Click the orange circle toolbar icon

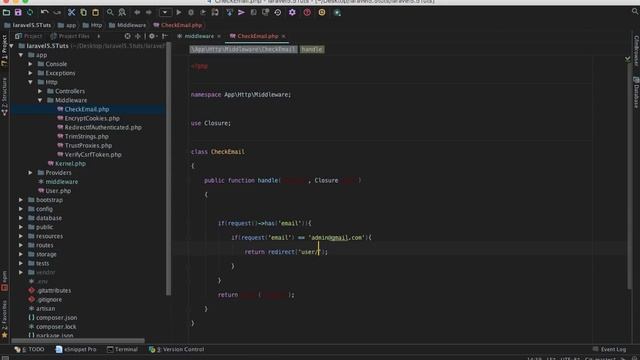[x=322, y=13]
